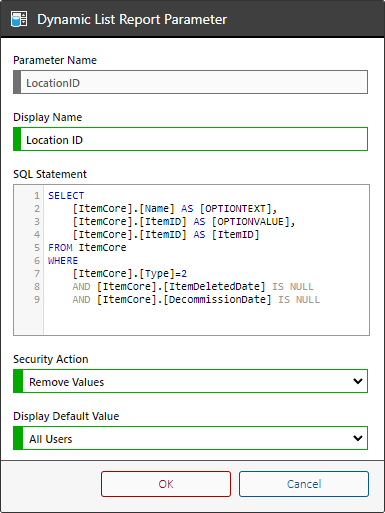The height and width of the screenshot is (513, 385).
Task: Click the WHERE keyword on SQL line 6
Action: tap(63, 261)
